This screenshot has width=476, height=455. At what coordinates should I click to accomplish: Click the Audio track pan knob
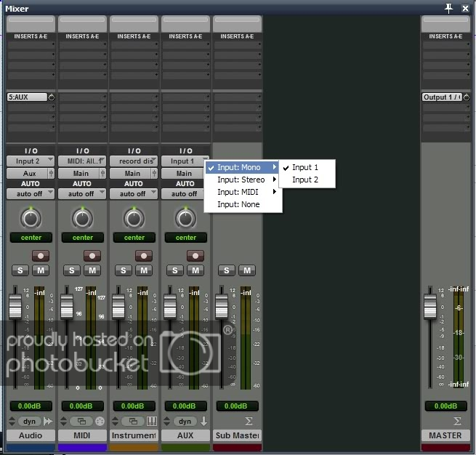click(x=31, y=217)
